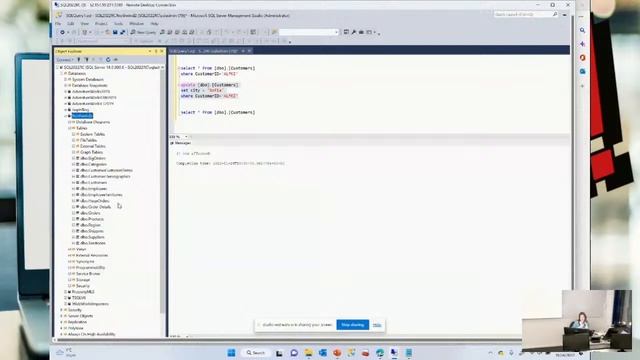
Task: Select the External Tables folder
Action: click(x=93, y=146)
